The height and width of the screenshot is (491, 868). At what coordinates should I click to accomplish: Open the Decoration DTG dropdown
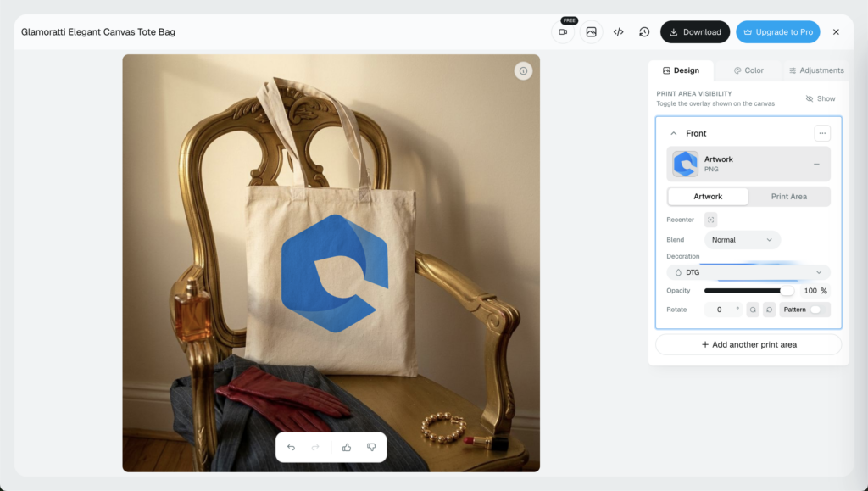pyautogui.click(x=748, y=272)
